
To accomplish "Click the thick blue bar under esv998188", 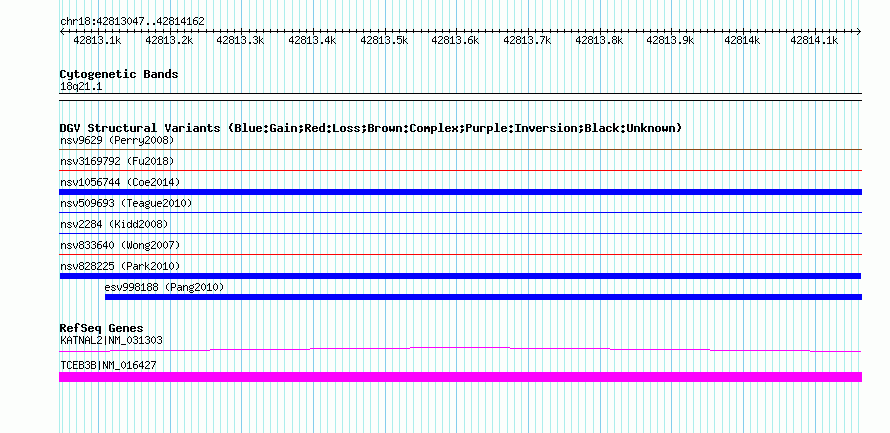I will click(x=484, y=297).
